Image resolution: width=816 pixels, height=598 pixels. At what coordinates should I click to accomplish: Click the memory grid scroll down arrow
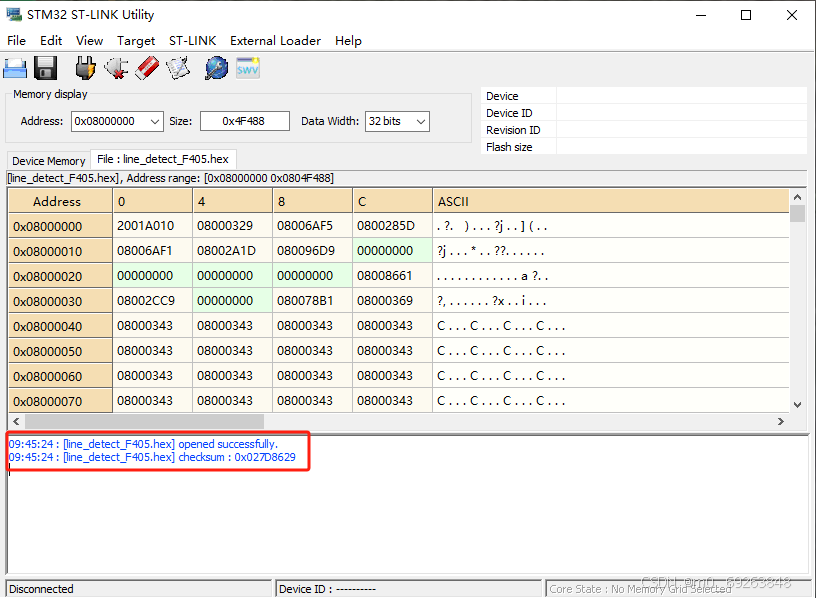click(797, 404)
